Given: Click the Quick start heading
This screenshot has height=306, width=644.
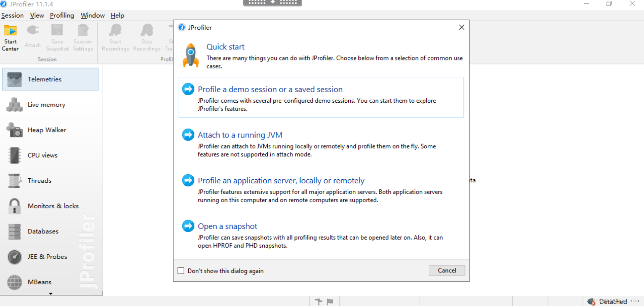Looking at the screenshot, I should point(225,47).
